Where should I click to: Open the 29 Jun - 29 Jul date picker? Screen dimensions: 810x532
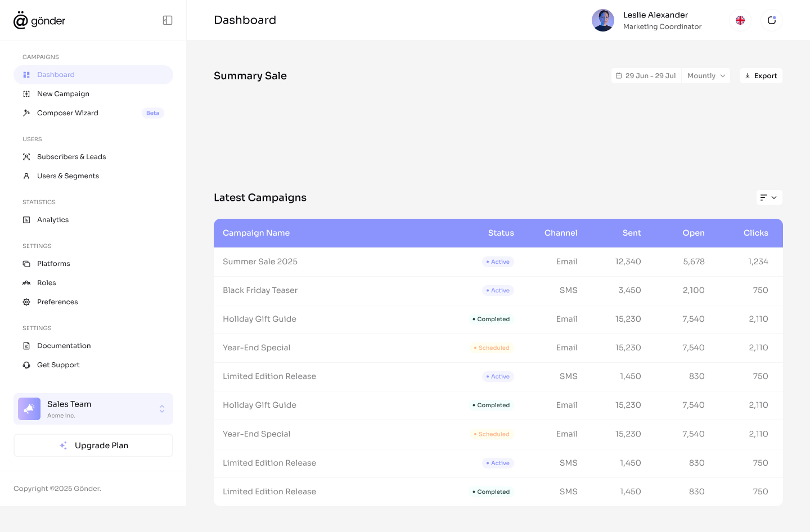[x=646, y=76]
